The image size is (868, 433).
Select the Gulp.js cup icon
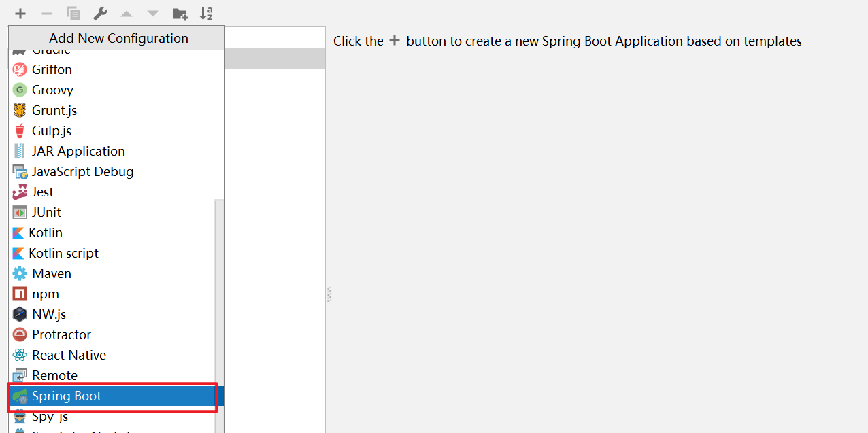(20, 131)
